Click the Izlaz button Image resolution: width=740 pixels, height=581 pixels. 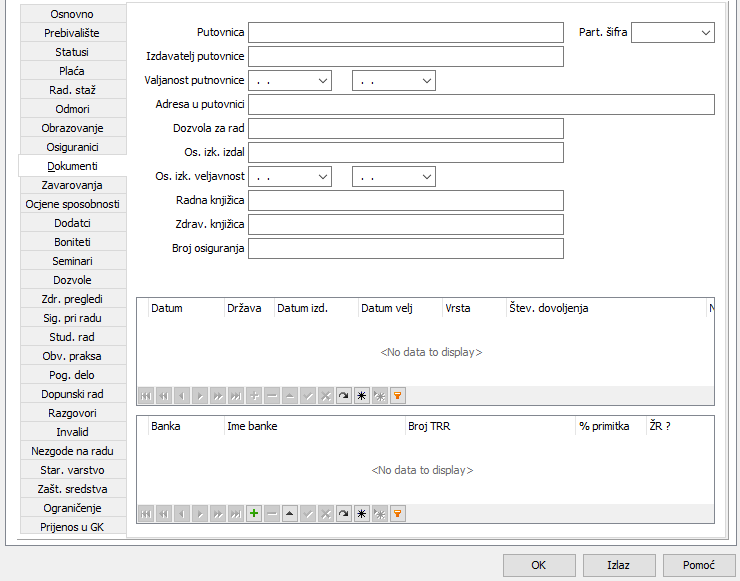(x=618, y=565)
